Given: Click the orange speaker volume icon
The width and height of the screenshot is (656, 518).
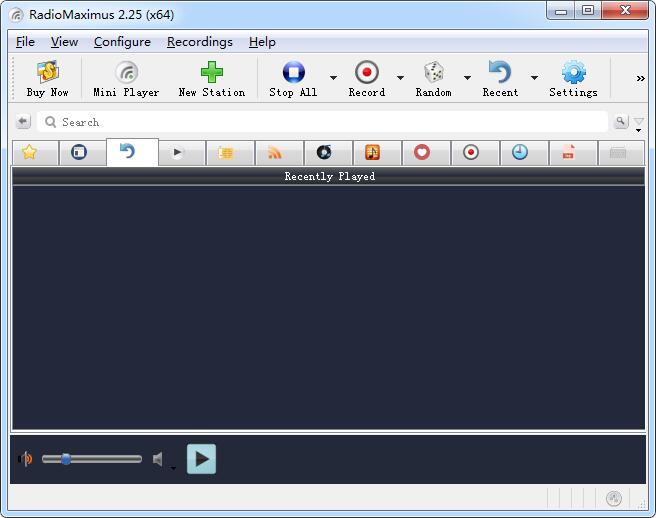Looking at the screenshot, I should [x=26, y=459].
